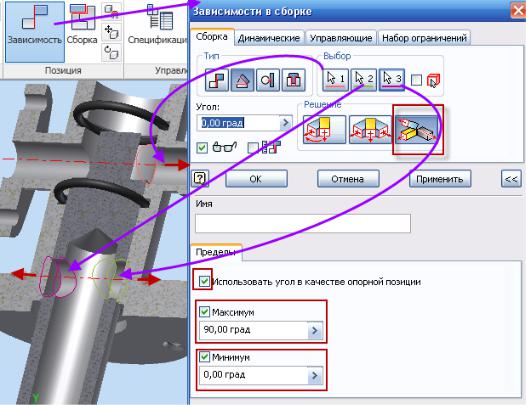
Task: Click the pick part first cube icon
Action: tap(433, 81)
